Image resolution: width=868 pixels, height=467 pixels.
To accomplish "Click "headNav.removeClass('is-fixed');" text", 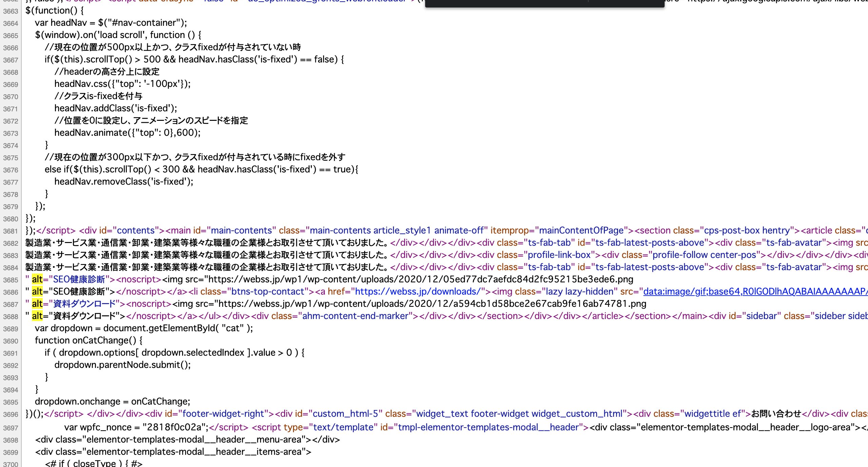I will (x=124, y=182).
